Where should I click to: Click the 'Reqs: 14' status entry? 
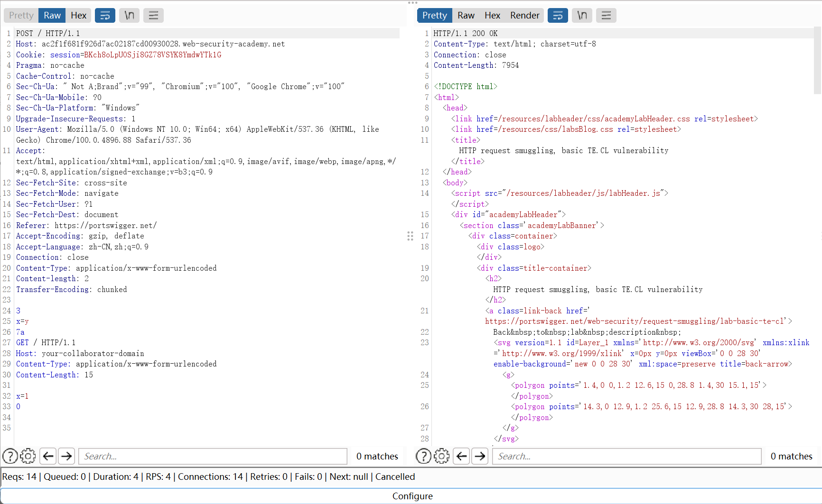(x=19, y=477)
